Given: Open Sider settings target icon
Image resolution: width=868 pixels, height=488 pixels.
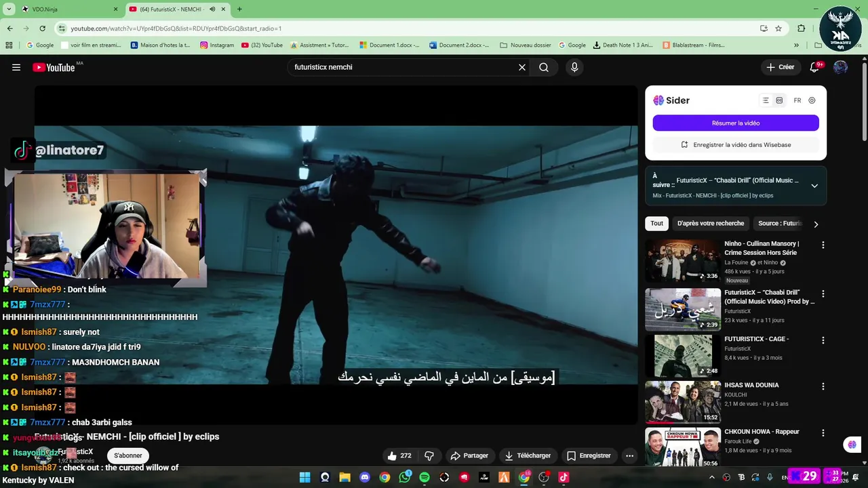Looking at the screenshot, I should 812,100.
